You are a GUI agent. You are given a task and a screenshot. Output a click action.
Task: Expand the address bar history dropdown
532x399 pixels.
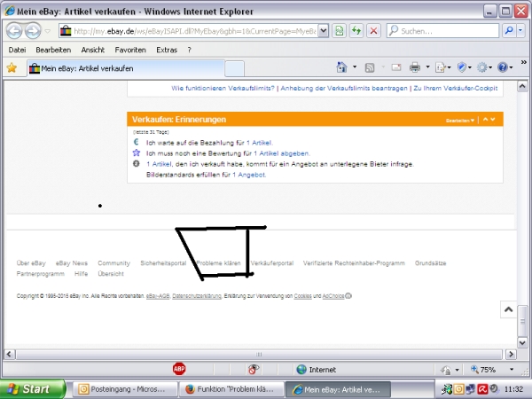324,31
